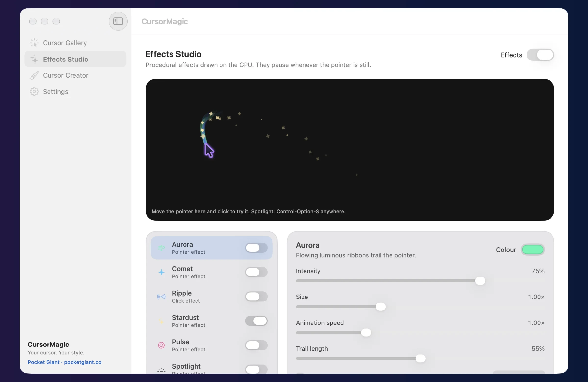Enable the Comet effect switch
This screenshot has width=588, height=382.
(x=256, y=272)
